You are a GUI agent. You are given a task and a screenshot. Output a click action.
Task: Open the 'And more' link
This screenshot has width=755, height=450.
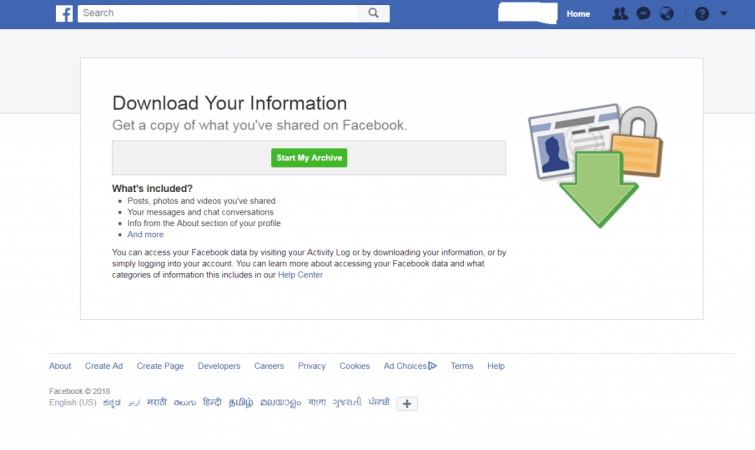145,234
